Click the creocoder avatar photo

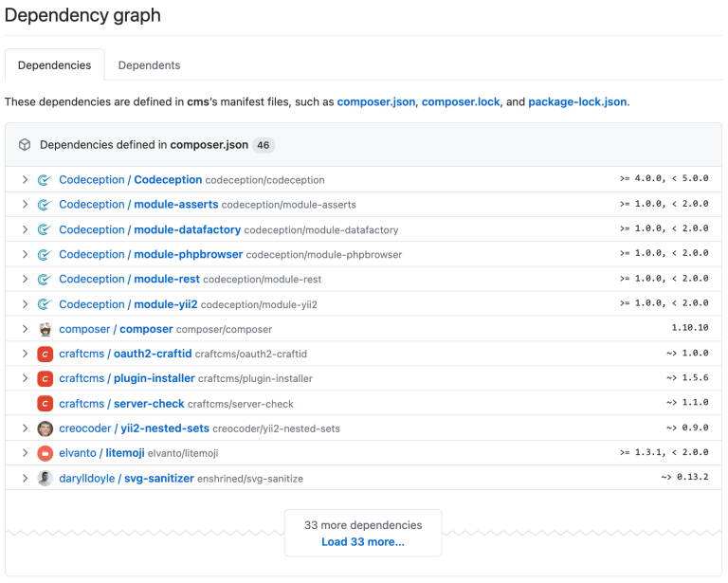(45, 428)
